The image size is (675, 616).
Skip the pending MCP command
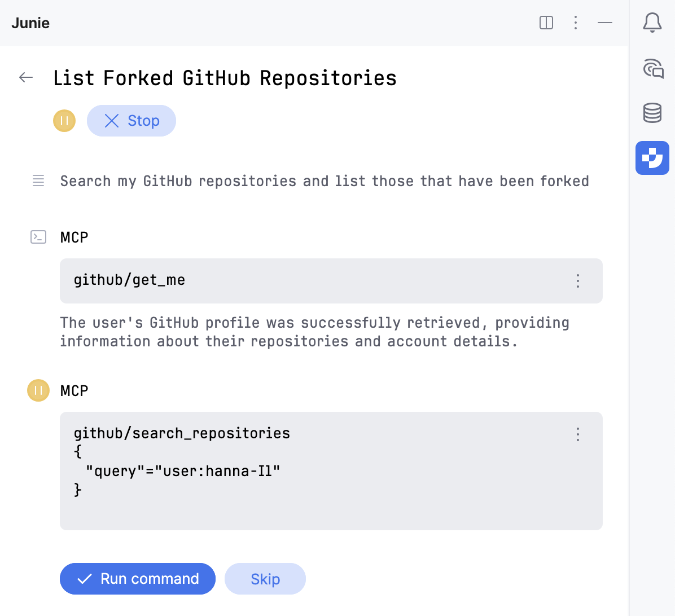(x=265, y=579)
